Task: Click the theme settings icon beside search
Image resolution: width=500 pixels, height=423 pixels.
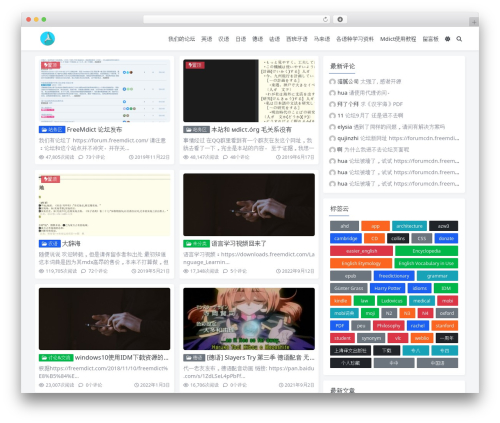Action: [x=447, y=39]
